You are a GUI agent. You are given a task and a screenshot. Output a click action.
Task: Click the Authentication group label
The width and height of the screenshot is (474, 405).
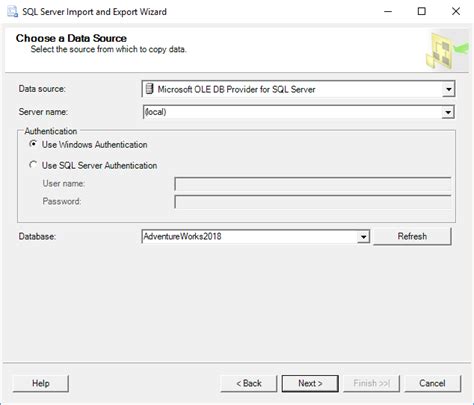51,131
